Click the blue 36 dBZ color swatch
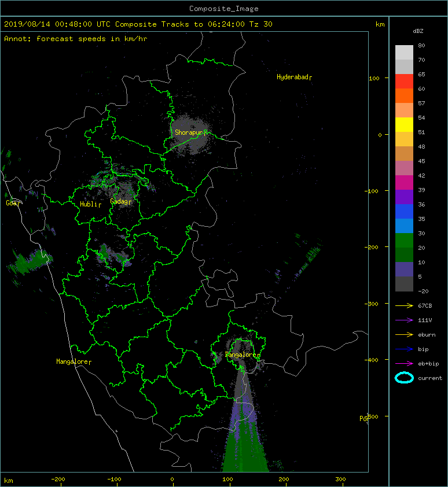Image resolution: width=448 pixels, height=487 pixels. 404,211
